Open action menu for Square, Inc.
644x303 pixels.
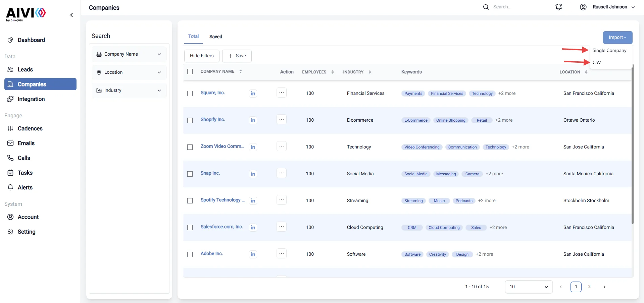pos(282,93)
